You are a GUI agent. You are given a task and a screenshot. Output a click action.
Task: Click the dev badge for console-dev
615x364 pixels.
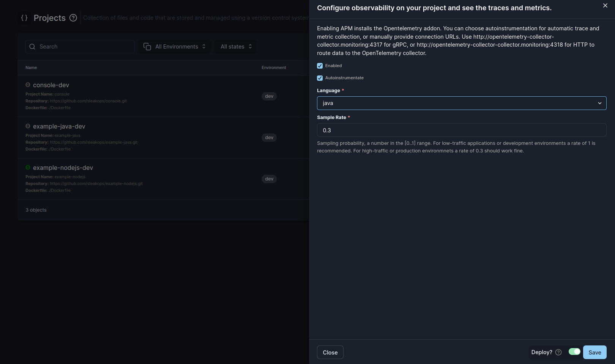coord(269,96)
